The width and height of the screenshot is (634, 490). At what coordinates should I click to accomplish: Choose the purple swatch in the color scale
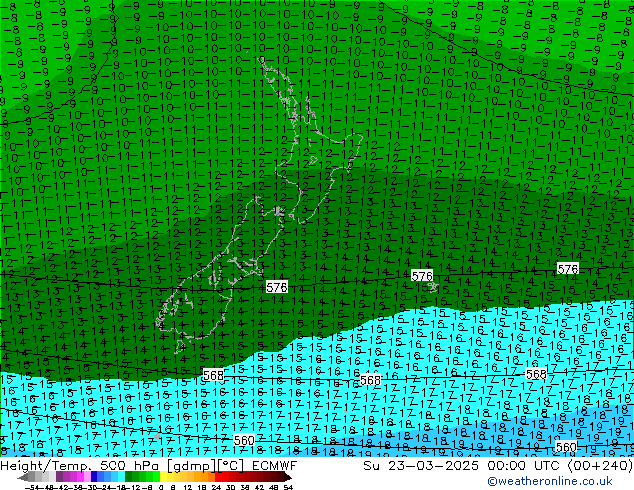[x=64, y=477]
